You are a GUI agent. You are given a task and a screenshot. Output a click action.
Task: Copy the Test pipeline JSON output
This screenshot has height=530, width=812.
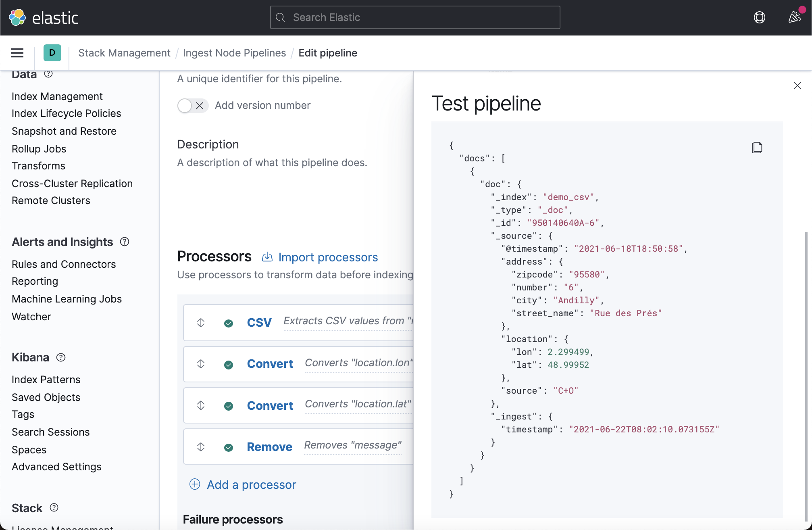point(757,148)
